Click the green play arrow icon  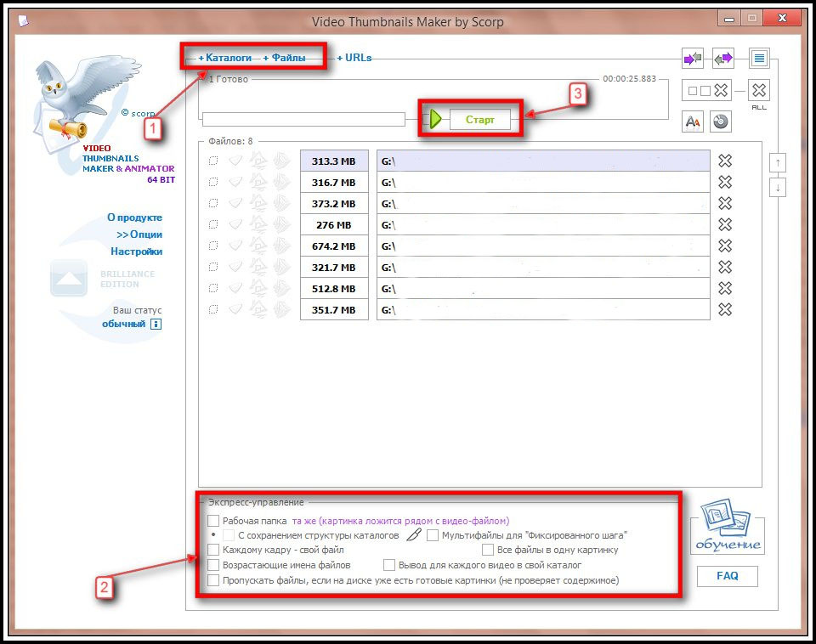click(435, 119)
